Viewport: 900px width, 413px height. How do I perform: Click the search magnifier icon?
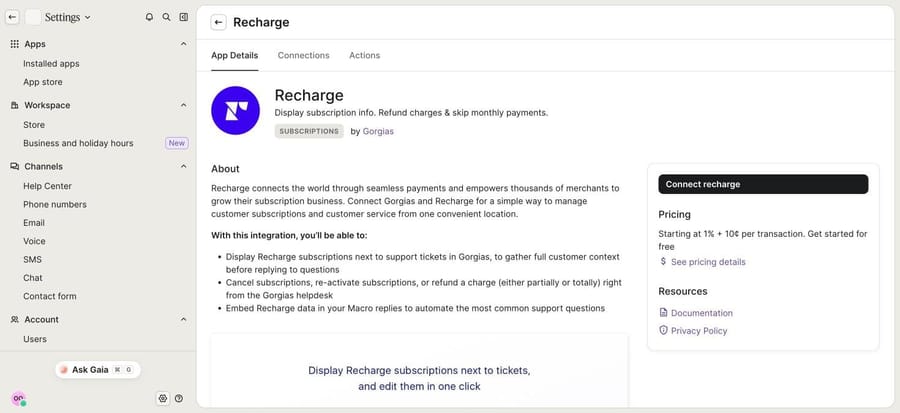166,17
